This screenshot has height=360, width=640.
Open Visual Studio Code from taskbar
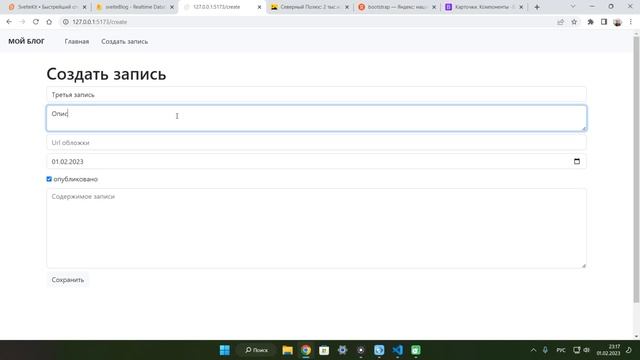point(398,350)
